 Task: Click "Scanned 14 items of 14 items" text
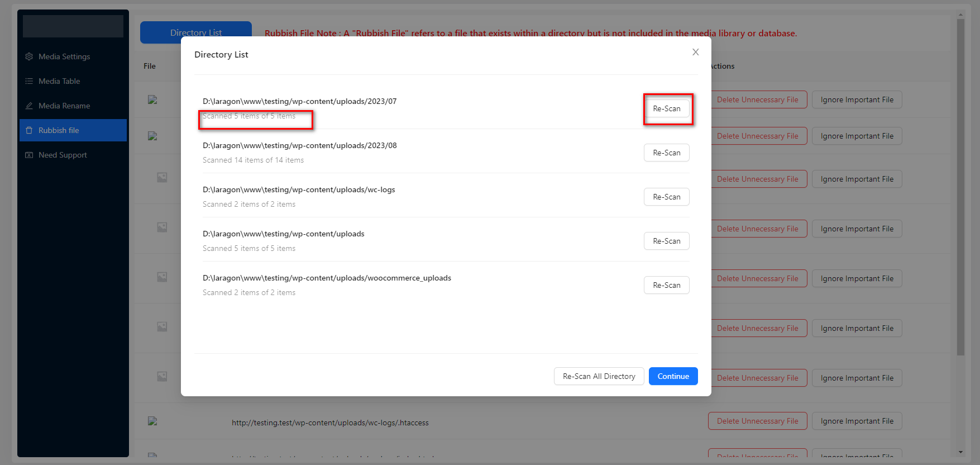coord(253,160)
